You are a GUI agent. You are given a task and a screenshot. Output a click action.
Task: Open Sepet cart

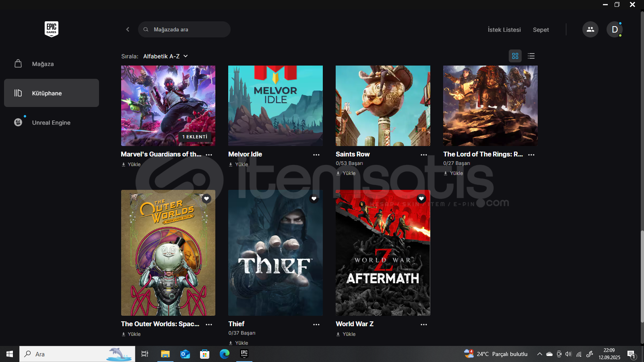(x=541, y=30)
